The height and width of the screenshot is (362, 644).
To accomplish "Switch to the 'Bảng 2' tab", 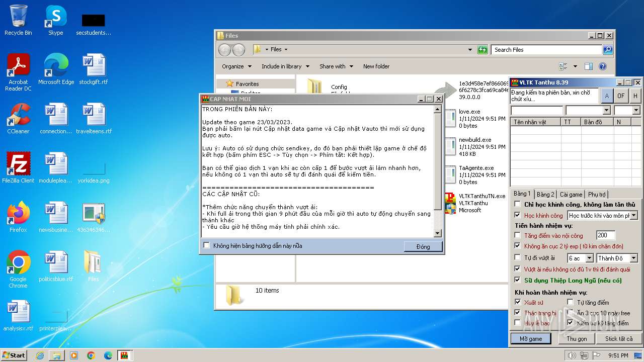I will click(x=545, y=194).
